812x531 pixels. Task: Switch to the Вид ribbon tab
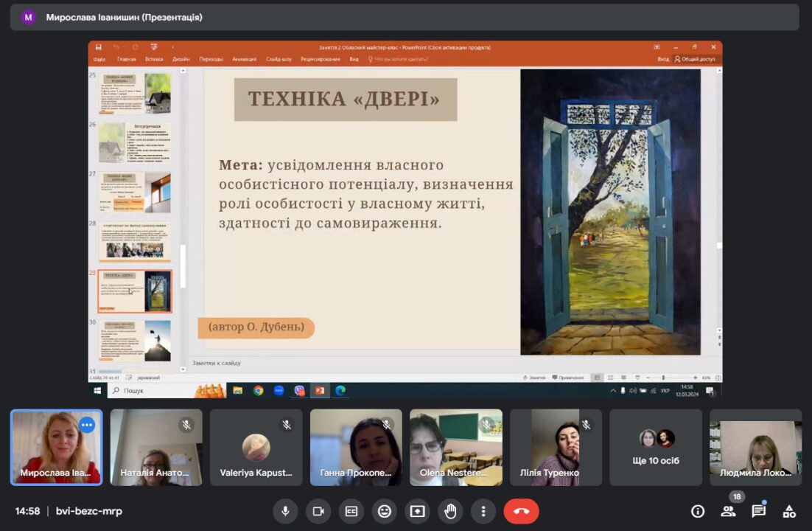pos(354,59)
